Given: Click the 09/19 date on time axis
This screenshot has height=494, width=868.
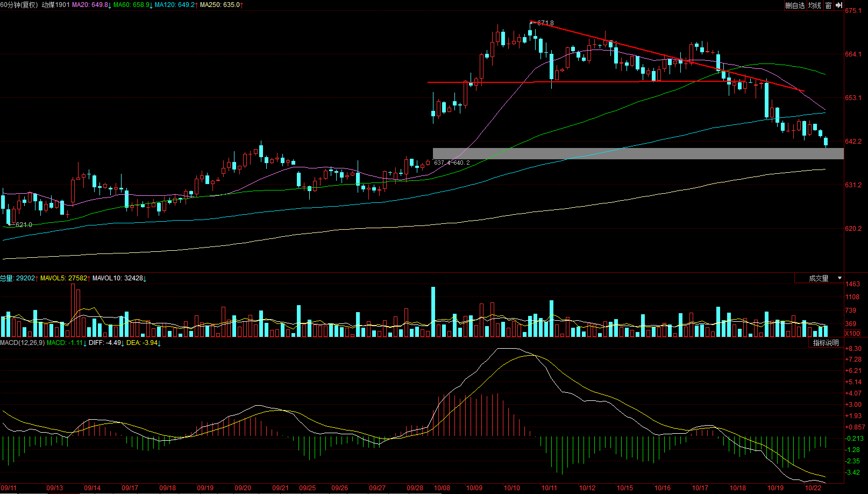Looking at the screenshot, I should [x=205, y=488].
